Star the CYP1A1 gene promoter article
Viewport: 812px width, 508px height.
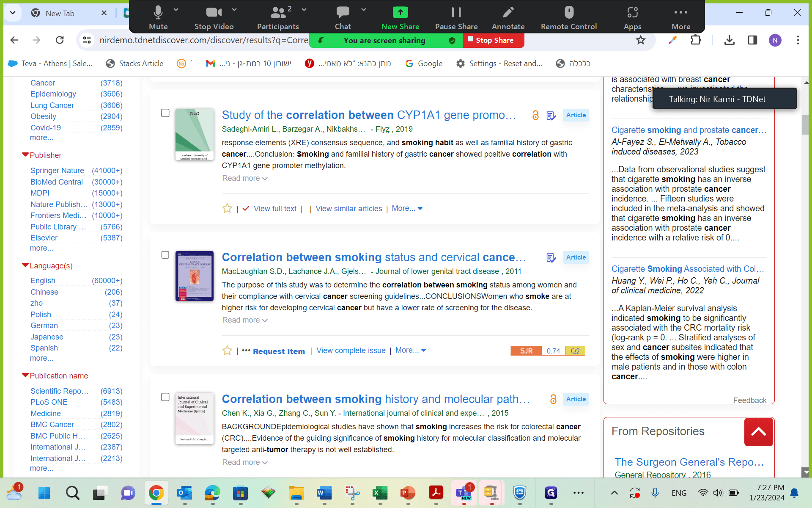[227, 208]
